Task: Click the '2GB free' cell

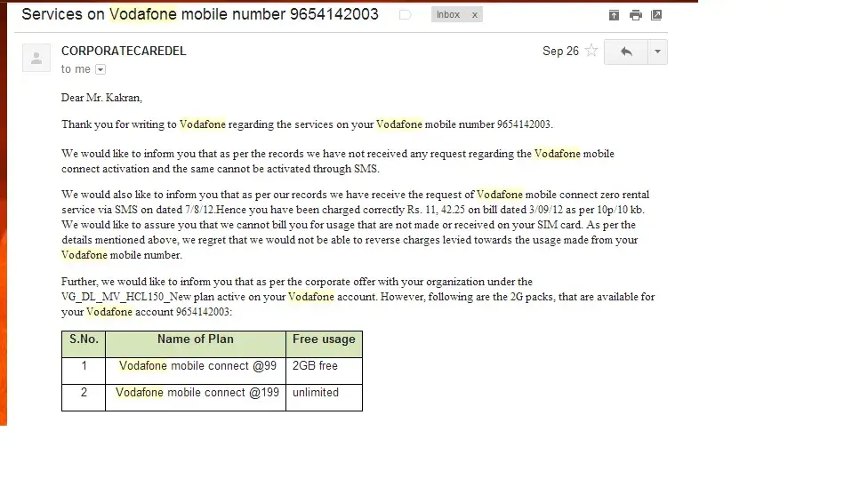Action: (x=325, y=371)
